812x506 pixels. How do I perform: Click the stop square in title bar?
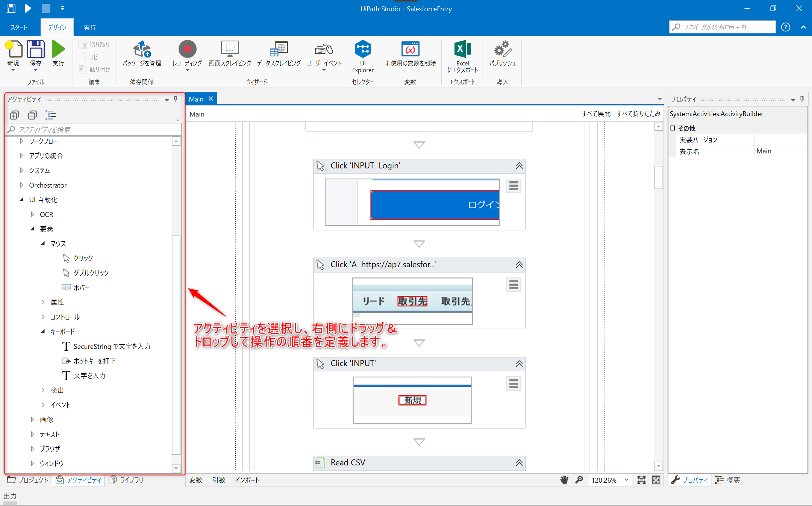point(46,8)
